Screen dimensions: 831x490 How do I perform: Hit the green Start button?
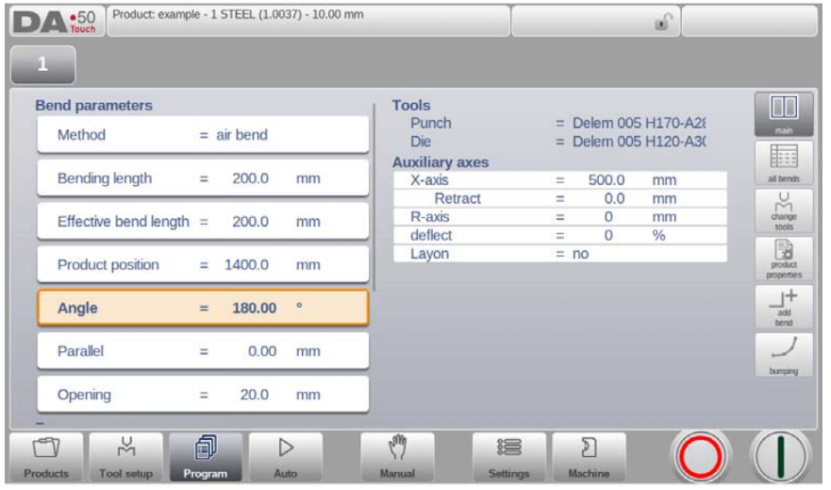click(x=780, y=457)
